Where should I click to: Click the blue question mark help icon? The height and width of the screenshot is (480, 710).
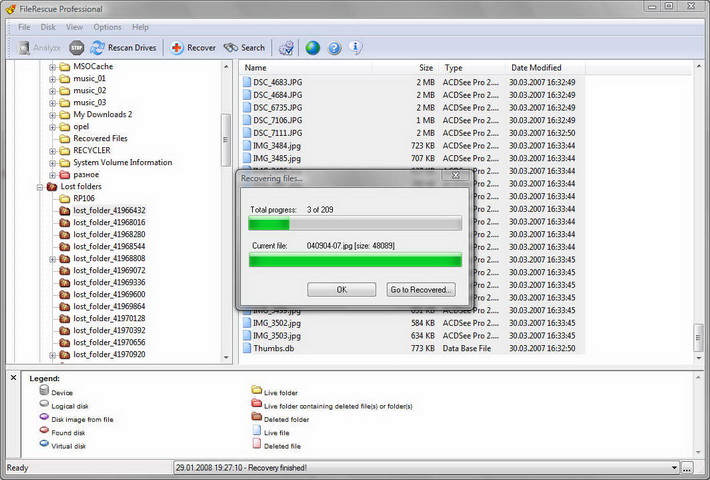pos(334,48)
